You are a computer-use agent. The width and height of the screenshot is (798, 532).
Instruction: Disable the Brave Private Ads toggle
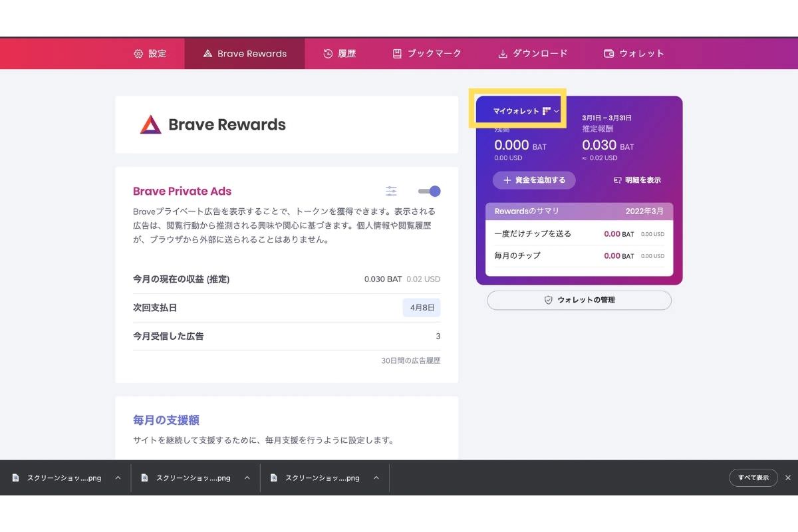coord(430,192)
